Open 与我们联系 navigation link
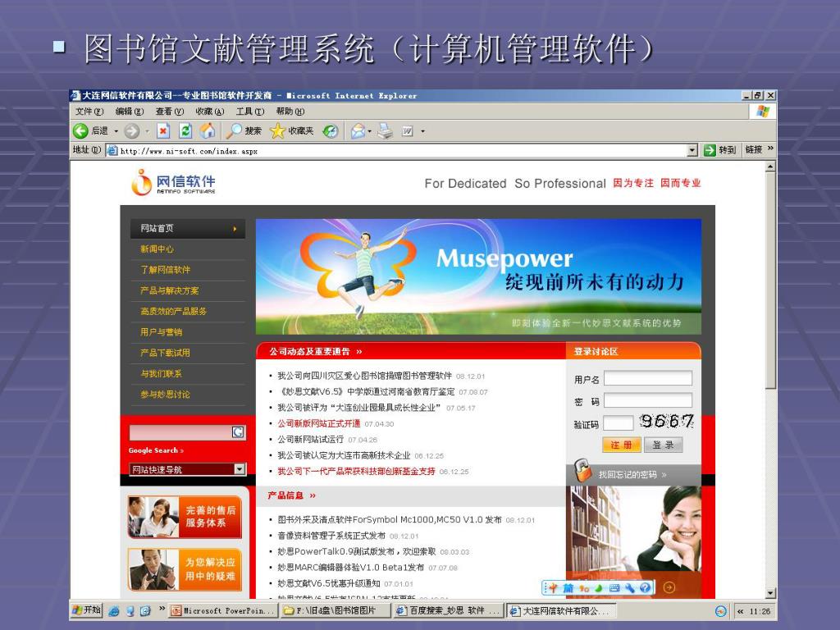840x630 pixels. click(162, 373)
